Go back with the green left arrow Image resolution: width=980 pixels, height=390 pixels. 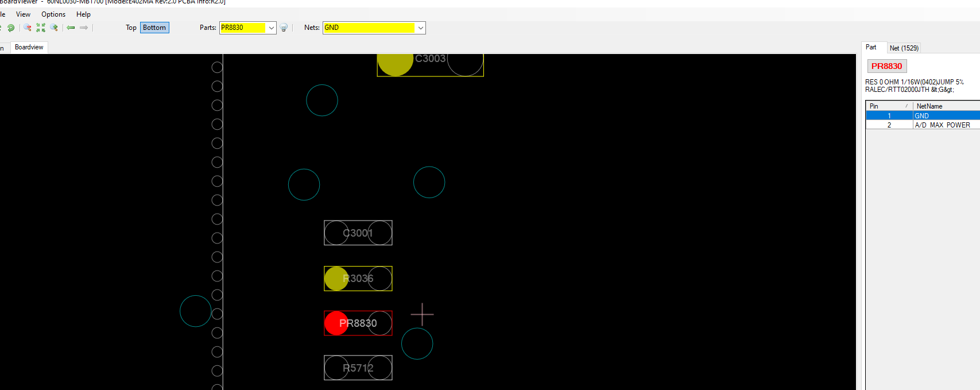pyautogui.click(x=71, y=28)
